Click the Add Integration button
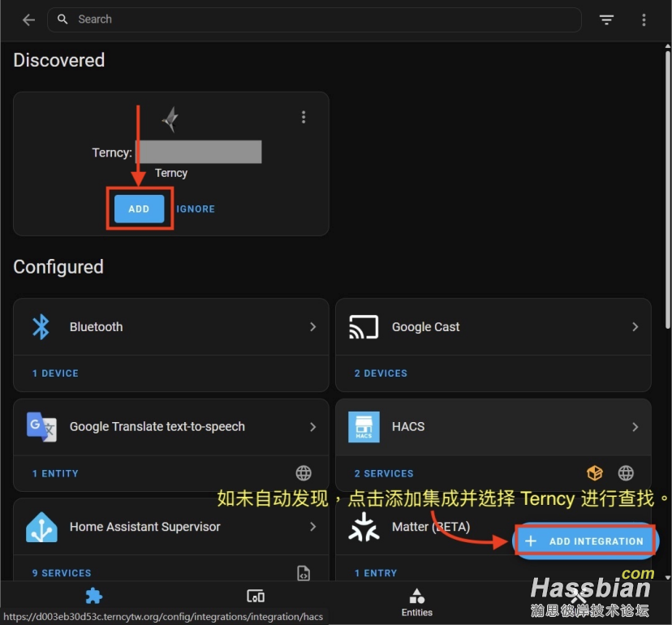Screen dimensions: 672x625 [x=585, y=541]
